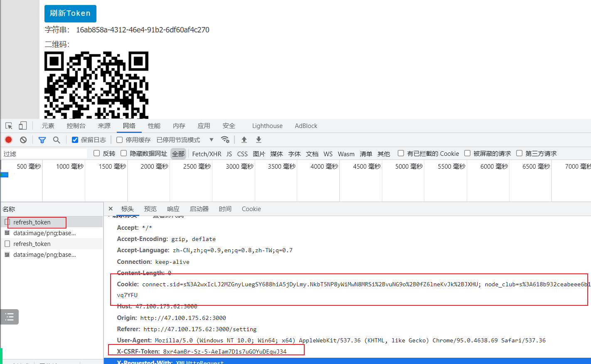
Task: Enable the 第三方请求 checkbox
Action: [x=519, y=153]
